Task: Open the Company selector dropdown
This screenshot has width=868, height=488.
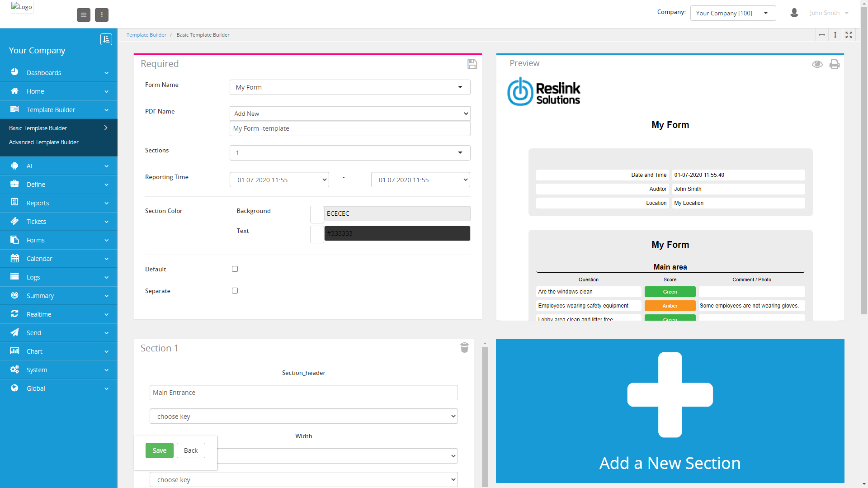Action: [732, 13]
